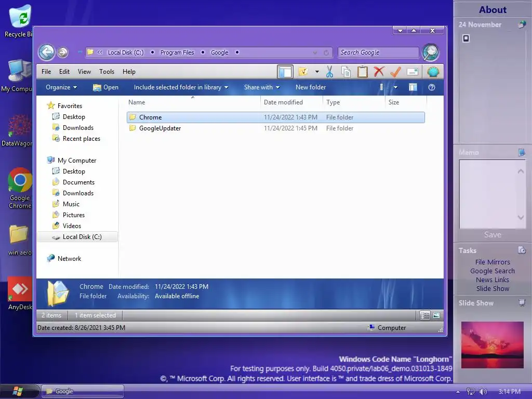Screen dimensions: 532x399
Task: Click the Slide Show link under Tasks
Action: [x=493, y=288]
